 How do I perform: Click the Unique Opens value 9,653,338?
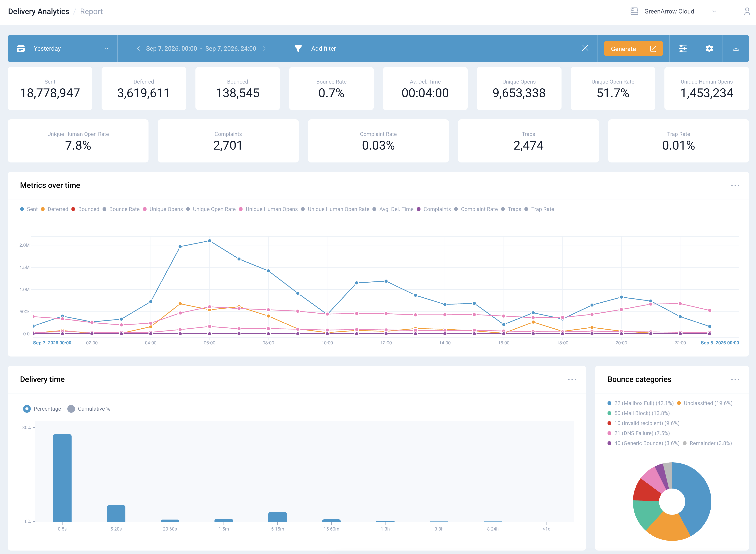519,93
